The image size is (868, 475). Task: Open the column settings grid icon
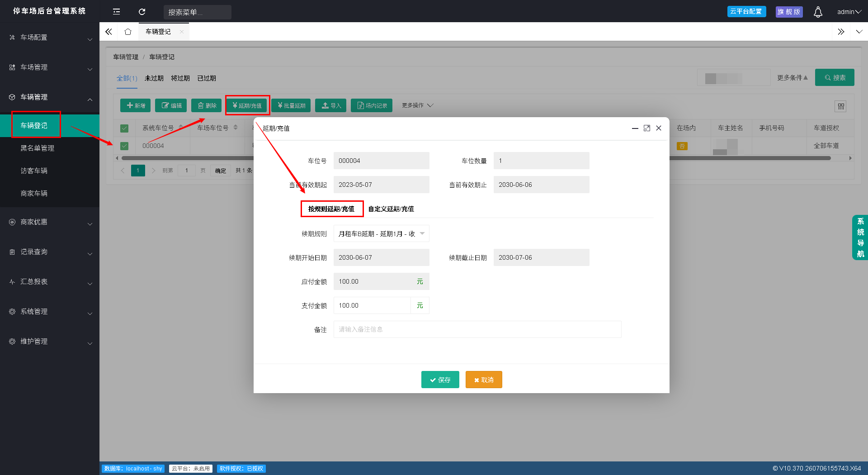pyautogui.click(x=841, y=106)
